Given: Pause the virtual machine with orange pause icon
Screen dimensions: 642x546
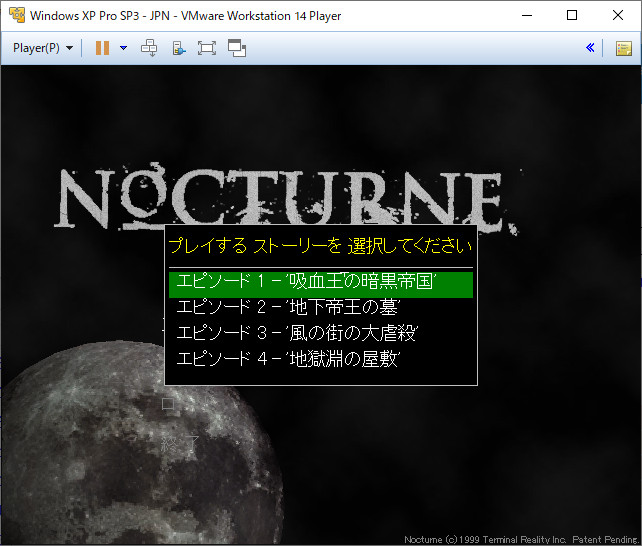Looking at the screenshot, I should coord(102,48).
